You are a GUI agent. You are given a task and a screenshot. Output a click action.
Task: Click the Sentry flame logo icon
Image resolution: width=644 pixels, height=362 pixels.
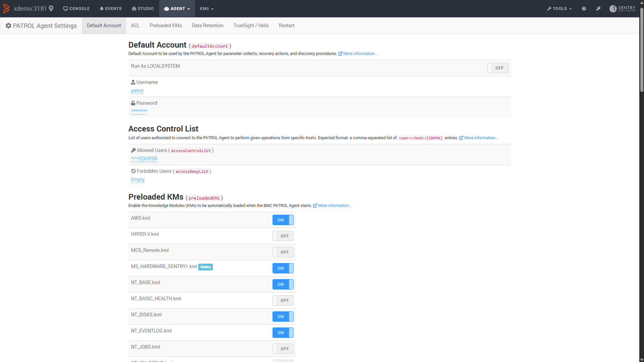6,9
